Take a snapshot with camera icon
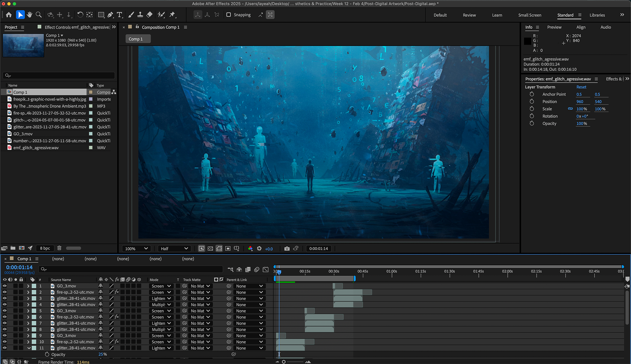This screenshot has width=631, height=364. [287, 248]
